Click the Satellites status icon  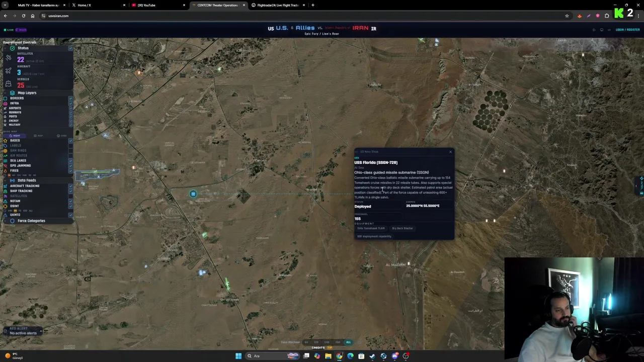[x=9, y=57]
